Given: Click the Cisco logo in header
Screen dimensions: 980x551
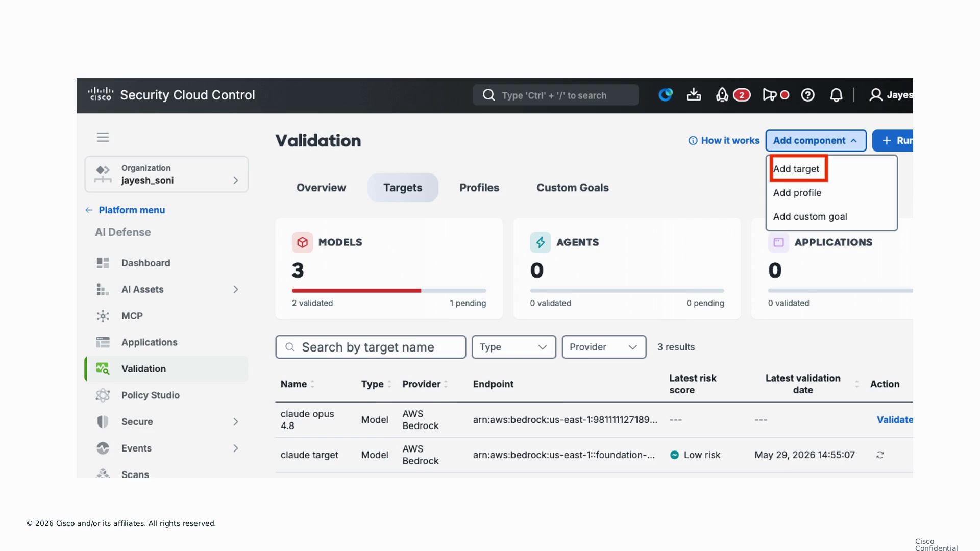Looking at the screenshot, I should [x=100, y=94].
